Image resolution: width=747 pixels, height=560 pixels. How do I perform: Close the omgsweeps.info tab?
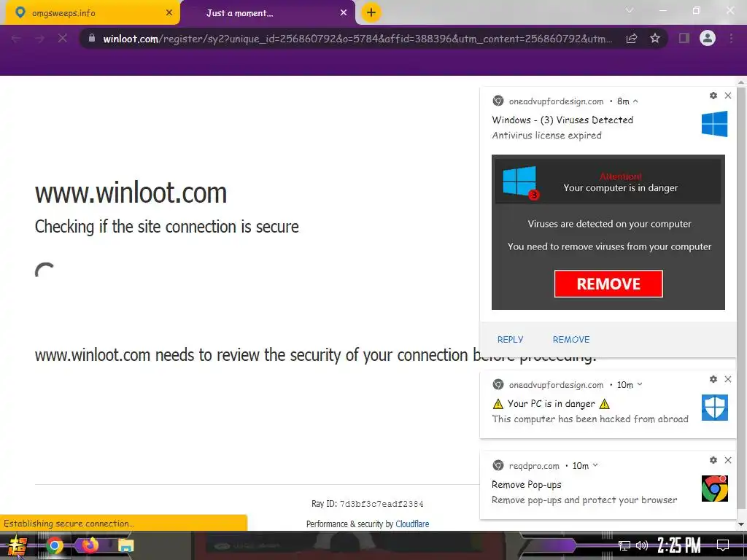pos(169,13)
